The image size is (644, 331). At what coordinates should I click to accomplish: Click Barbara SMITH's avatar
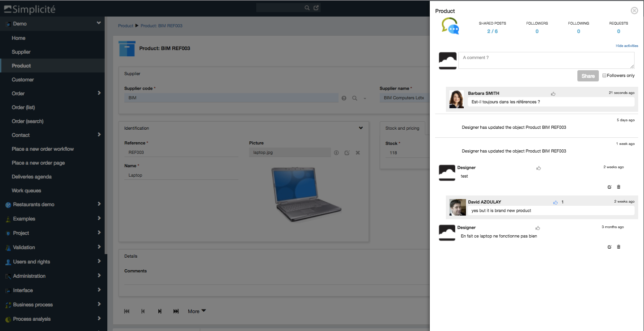(x=457, y=99)
